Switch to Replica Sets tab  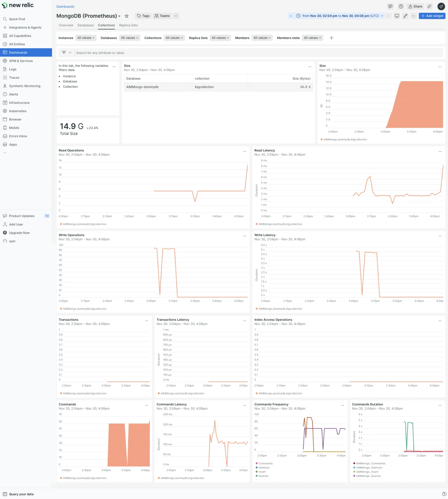point(128,25)
